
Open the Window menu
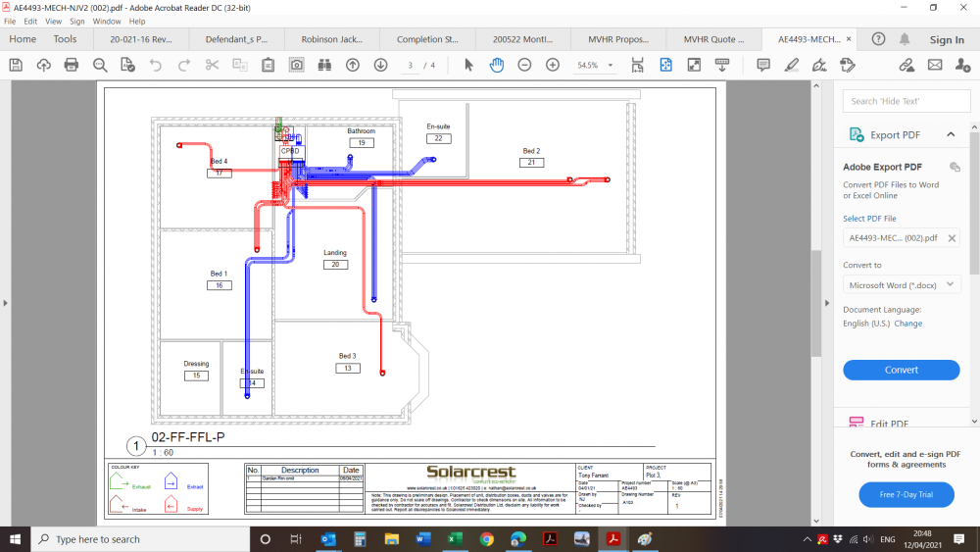tap(107, 22)
